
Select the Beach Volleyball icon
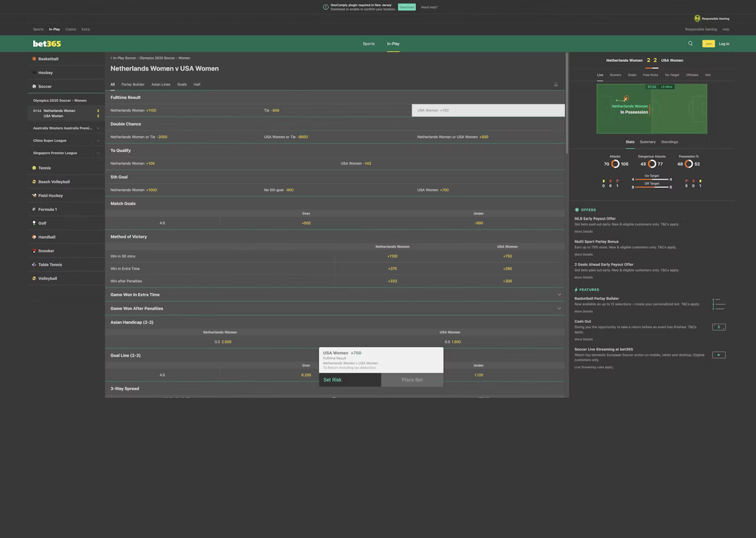tap(34, 181)
